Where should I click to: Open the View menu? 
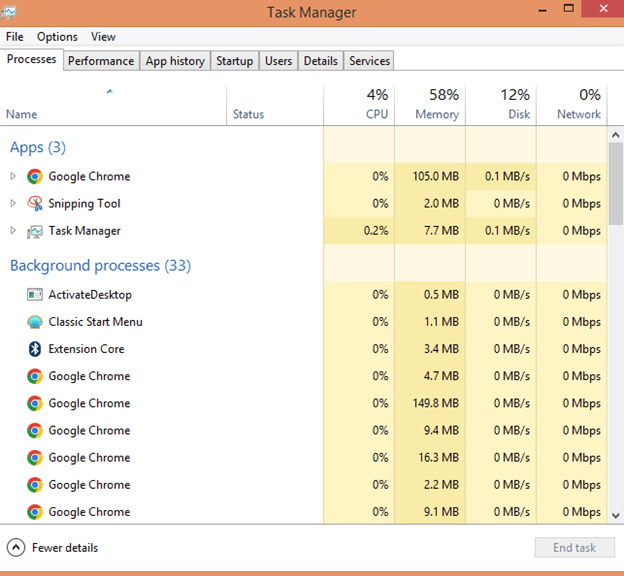click(x=103, y=37)
